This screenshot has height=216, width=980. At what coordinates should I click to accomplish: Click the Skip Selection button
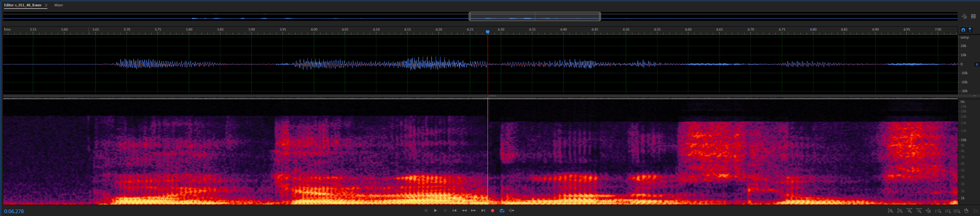pos(512,211)
